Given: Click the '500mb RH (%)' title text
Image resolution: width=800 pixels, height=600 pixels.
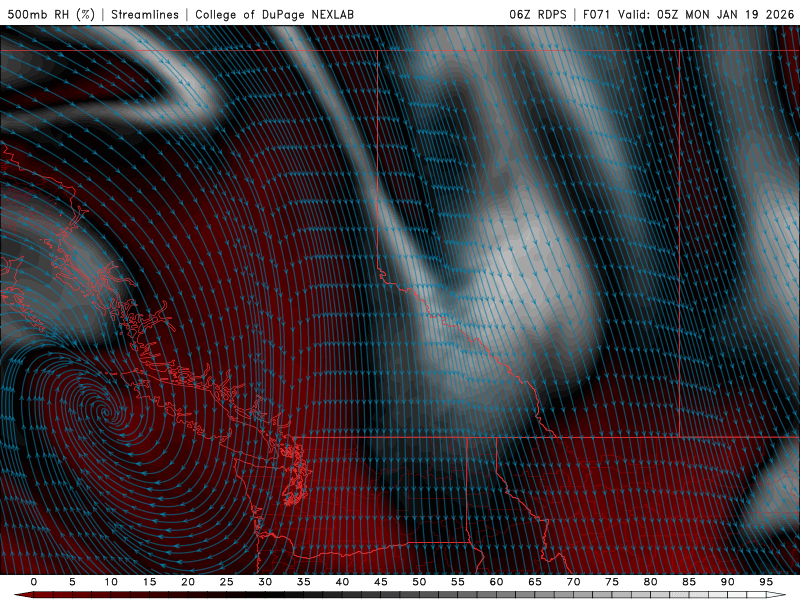Looking at the screenshot, I should (51, 14).
